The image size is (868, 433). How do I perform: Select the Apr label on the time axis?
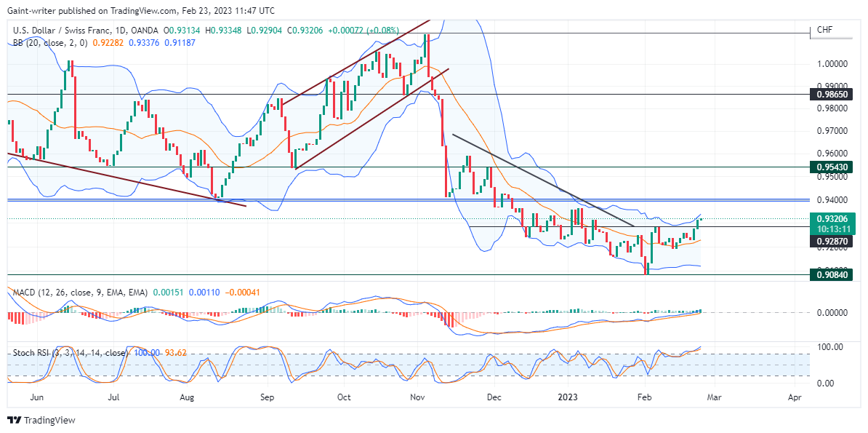(x=795, y=397)
